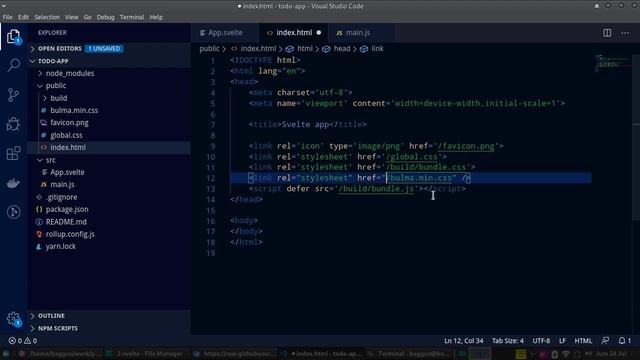Screen dimensions: 640x360
Task: Open the Source Control view
Action: tap(13, 95)
